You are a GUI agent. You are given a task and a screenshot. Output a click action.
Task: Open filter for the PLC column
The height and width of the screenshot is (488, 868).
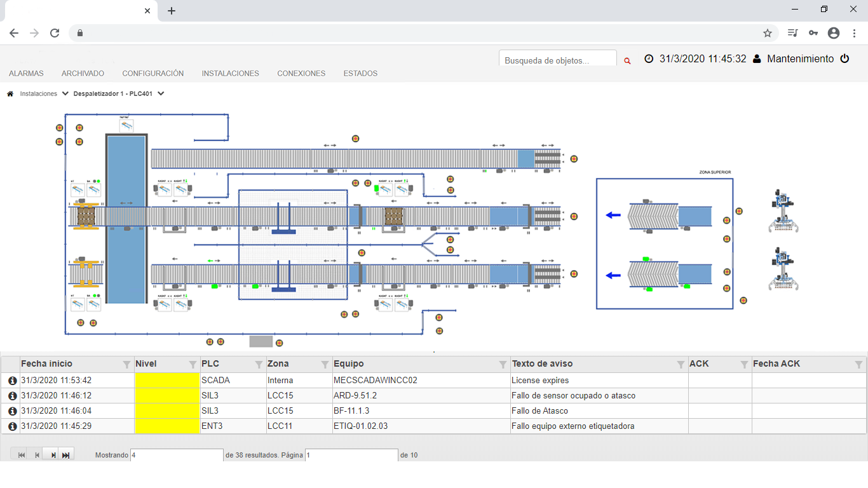pos(258,365)
